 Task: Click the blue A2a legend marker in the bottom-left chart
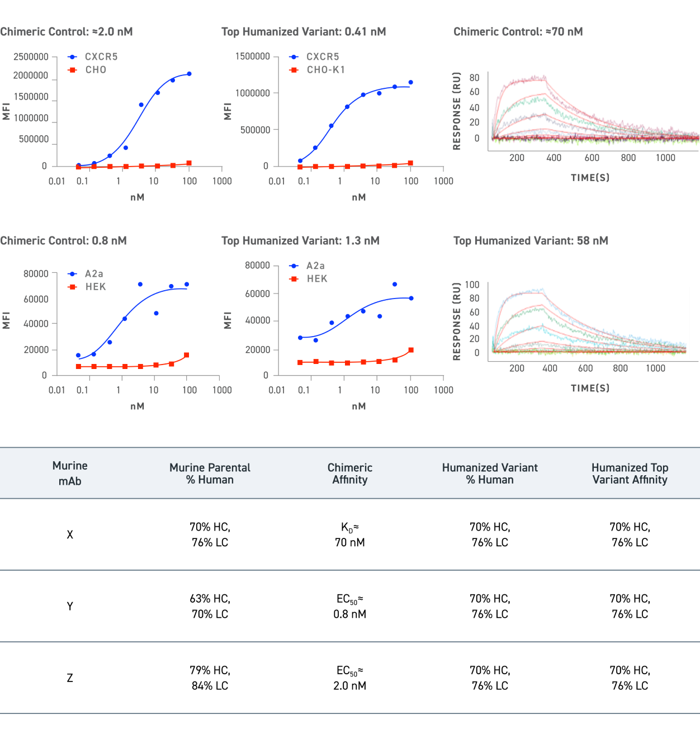pyautogui.click(x=73, y=274)
